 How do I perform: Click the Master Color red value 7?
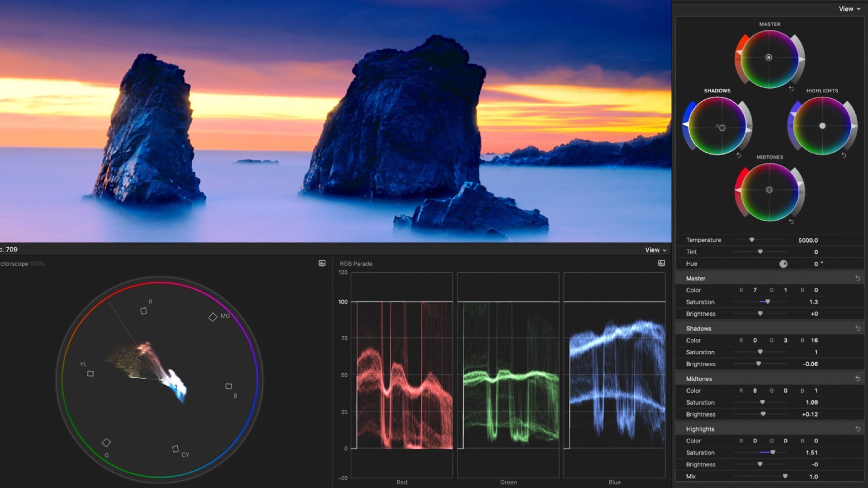coord(755,290)
